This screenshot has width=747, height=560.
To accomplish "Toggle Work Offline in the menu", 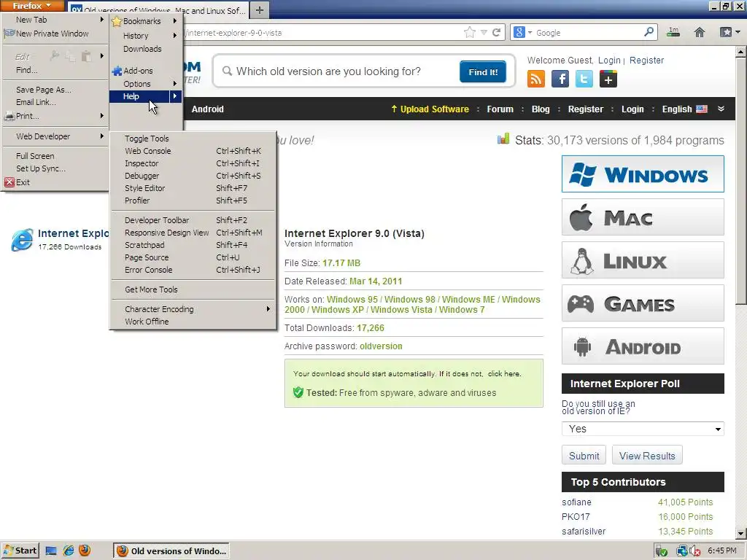I will click(193, 322).
